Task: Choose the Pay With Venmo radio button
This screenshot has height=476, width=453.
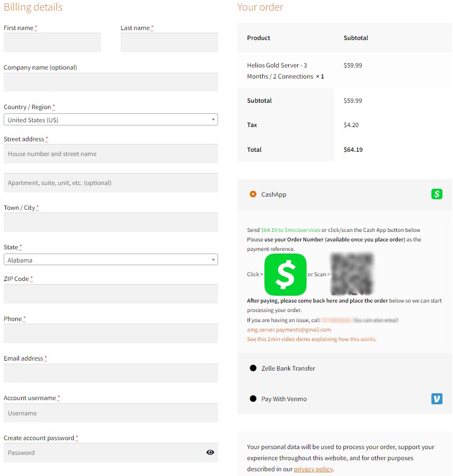Action: 253,399
